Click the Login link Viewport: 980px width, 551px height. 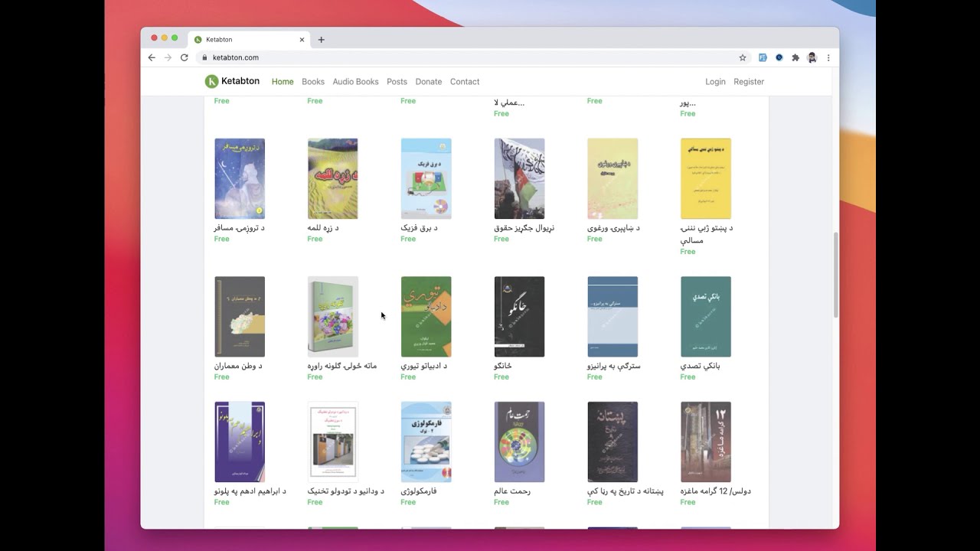(x=715, y=82)
